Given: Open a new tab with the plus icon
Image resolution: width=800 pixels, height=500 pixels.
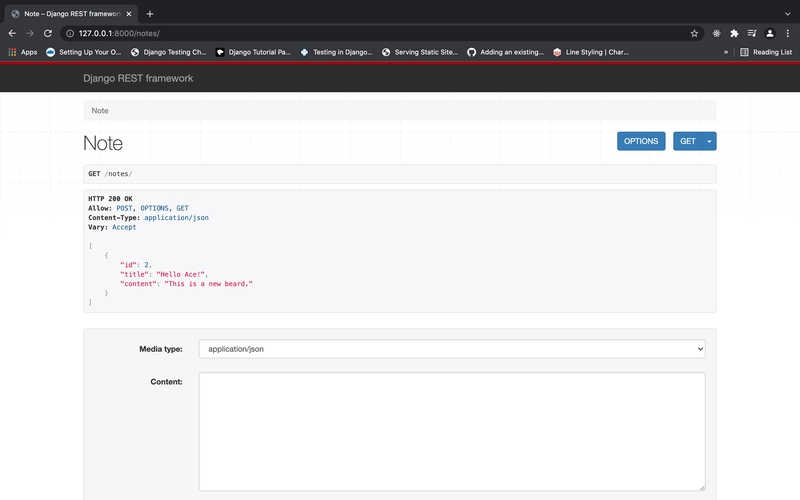Looking at the screenshot, I should (150, 14).
